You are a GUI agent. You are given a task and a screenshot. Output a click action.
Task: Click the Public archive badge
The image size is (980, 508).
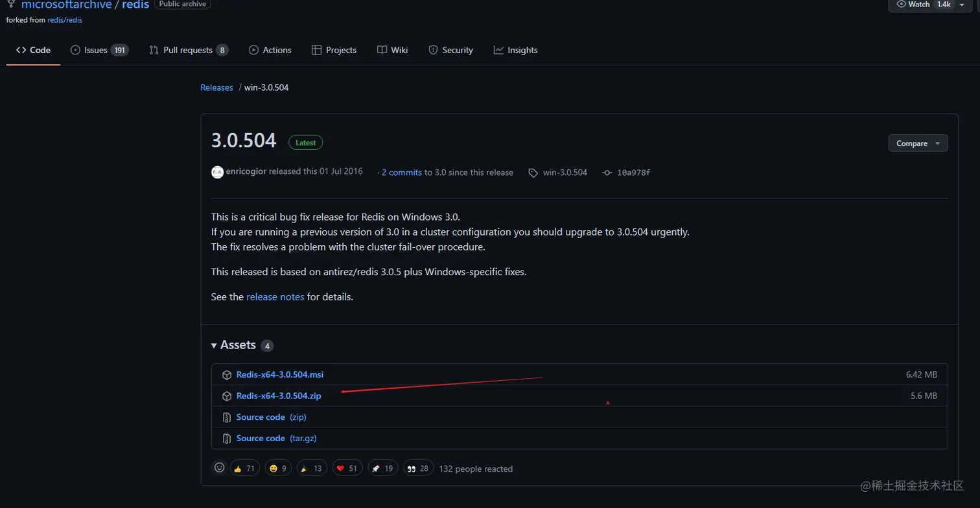[183, 5]
